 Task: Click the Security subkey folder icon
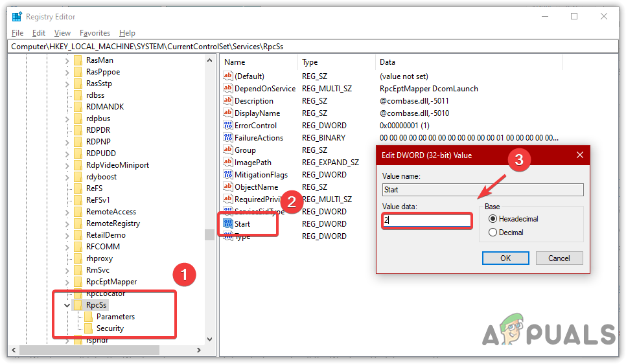coord(89,328)
